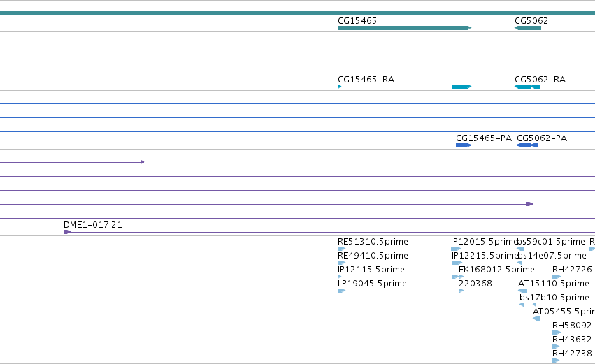595x364 pixels.
Task: Click the RH42738 EST label
Action: (x=573, y=354)
